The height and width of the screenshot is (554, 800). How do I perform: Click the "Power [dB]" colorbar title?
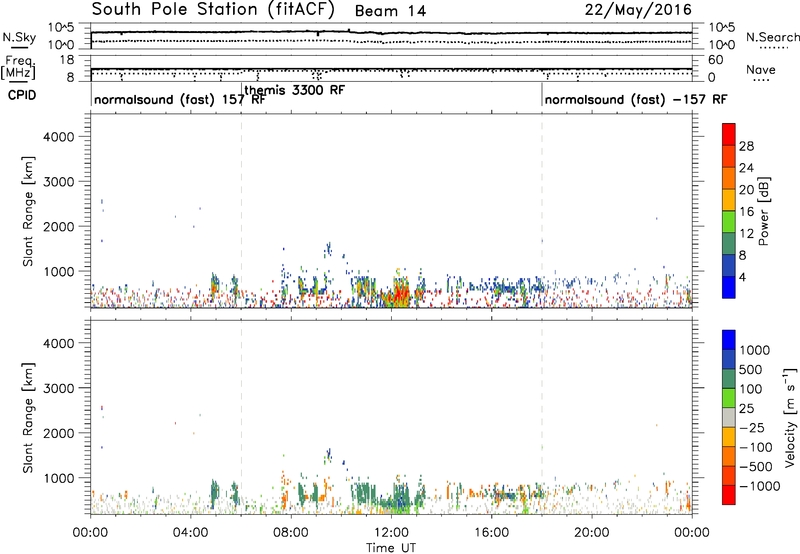coord(763,211)
